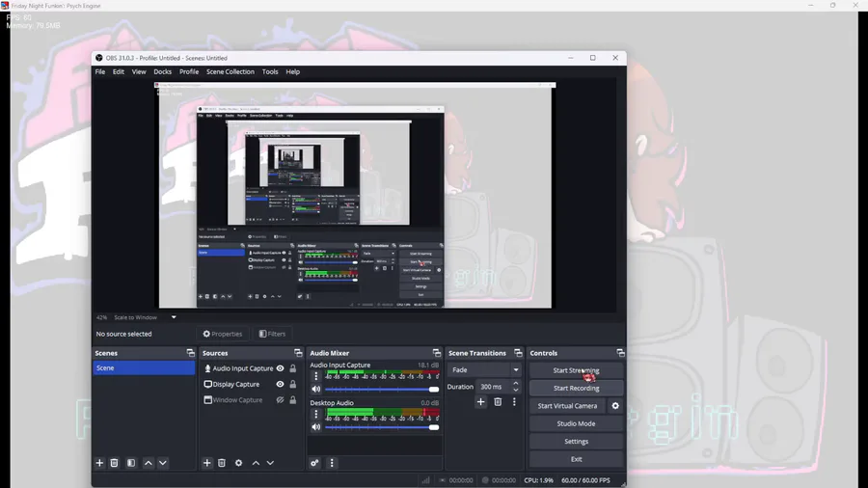Move source up in Sources list
This screenshot has width=868, height=488.
coord(256,463)
